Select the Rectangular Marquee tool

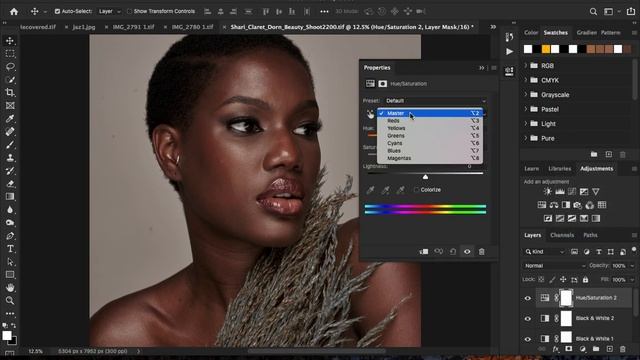click(x=10, y=53)
